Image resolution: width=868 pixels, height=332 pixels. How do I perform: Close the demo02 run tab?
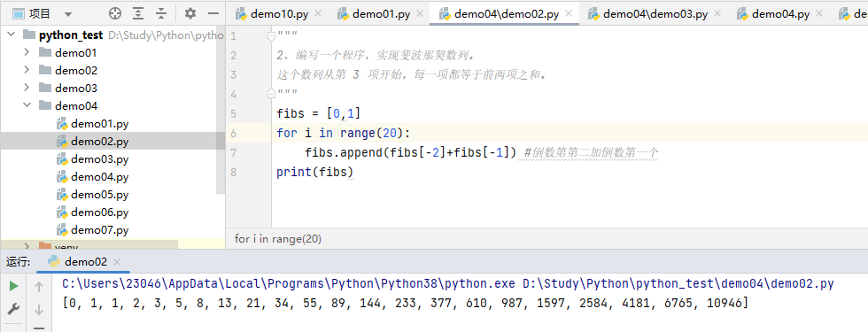117,262
